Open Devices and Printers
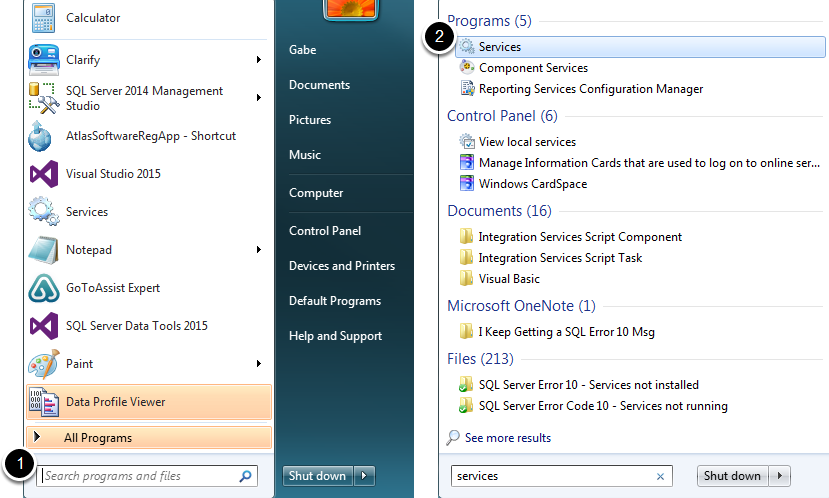This screenshot has height=498, width=829. (342, 266)
